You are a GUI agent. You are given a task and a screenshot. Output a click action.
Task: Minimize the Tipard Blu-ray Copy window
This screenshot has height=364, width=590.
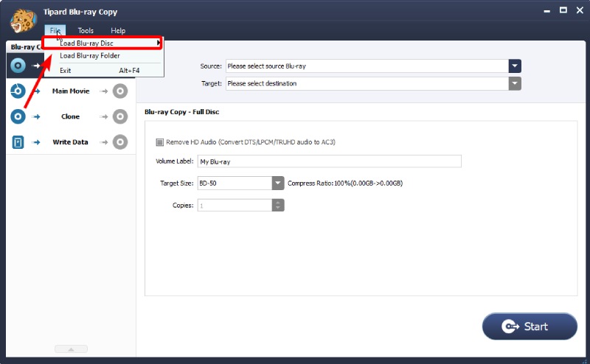click(x=546, y=11)
